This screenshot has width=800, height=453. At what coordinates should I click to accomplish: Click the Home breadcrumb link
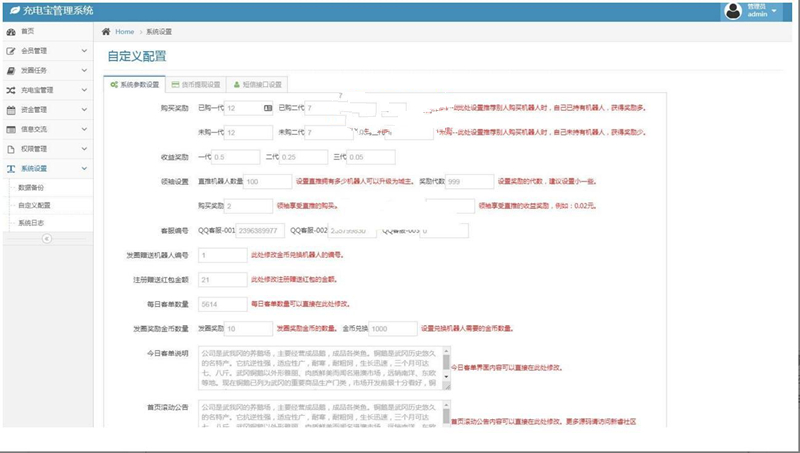point(123,32)
